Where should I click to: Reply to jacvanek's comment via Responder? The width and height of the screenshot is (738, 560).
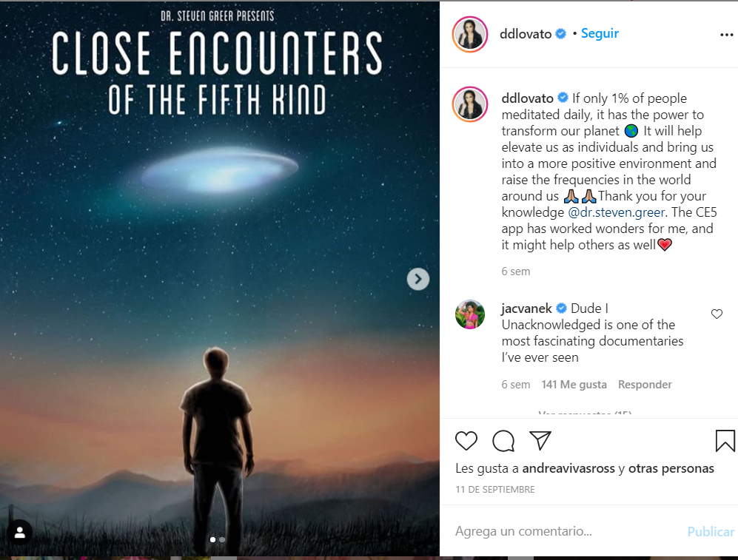point(644,384)
